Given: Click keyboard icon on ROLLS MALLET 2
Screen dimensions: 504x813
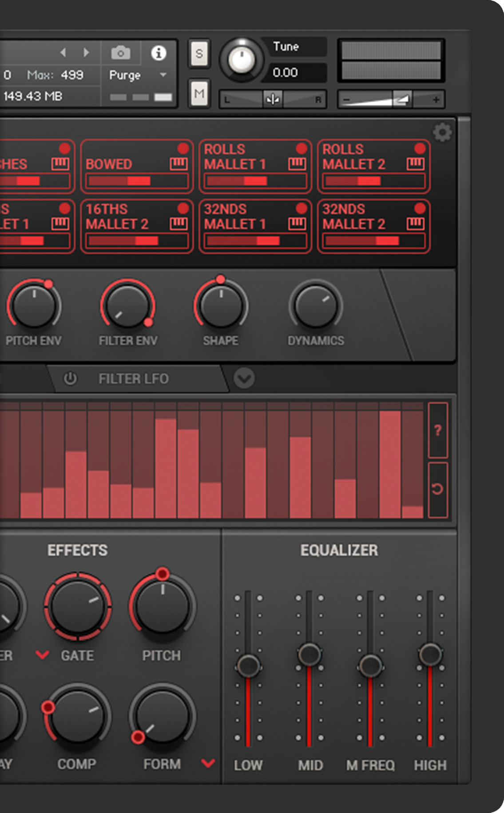Looking at the screenshot, I should (x=415, y=164).
